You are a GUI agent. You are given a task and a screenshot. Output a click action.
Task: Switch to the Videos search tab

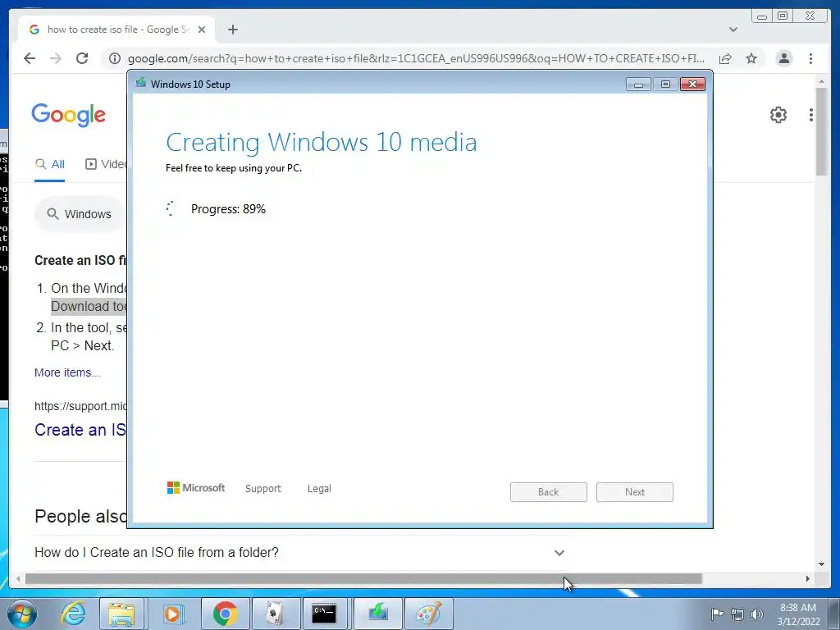pyautogui.click(x=106, y=164)
